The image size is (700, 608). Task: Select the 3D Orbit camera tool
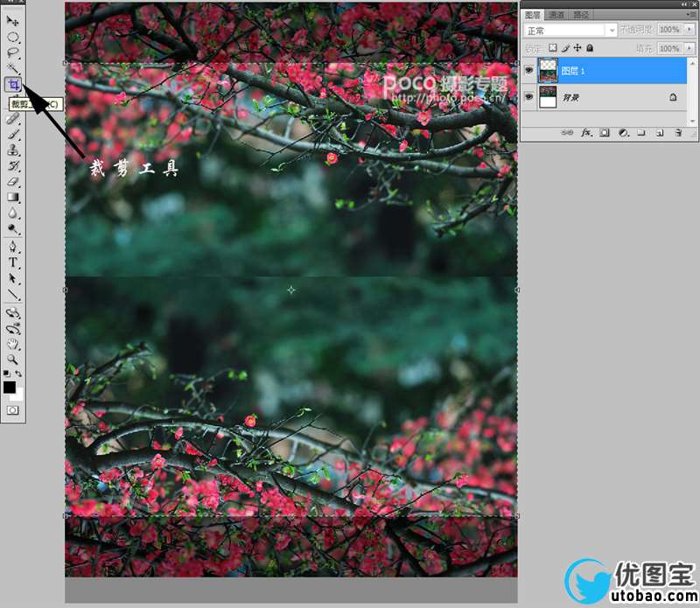click(x=12, y=329)
